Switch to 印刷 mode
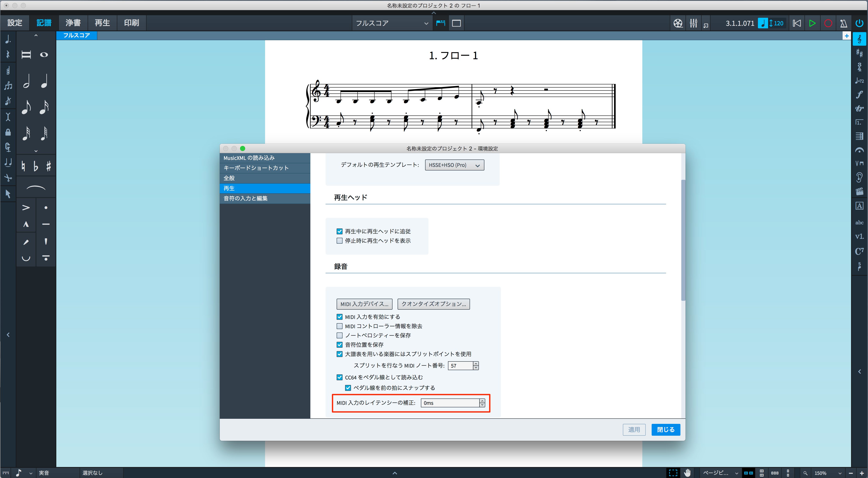The width and height of the screenshot is (868, 478). tap(131, 23)
